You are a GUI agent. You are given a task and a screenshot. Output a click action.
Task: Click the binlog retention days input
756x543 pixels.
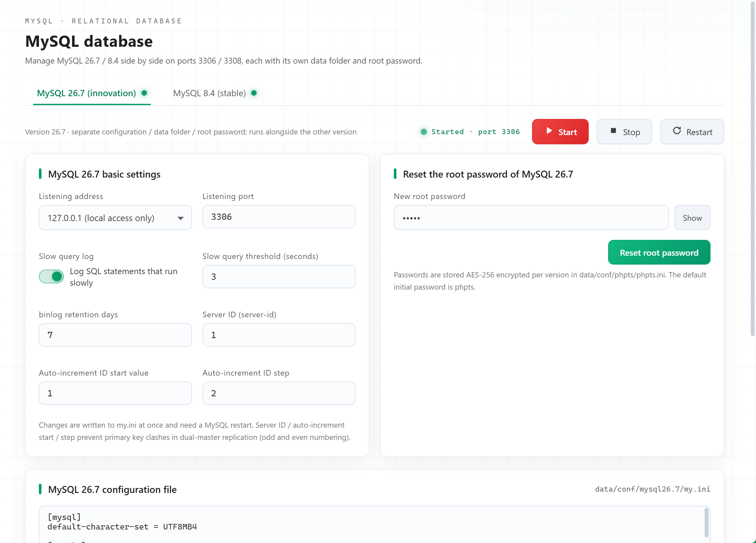tap(115, 335)
